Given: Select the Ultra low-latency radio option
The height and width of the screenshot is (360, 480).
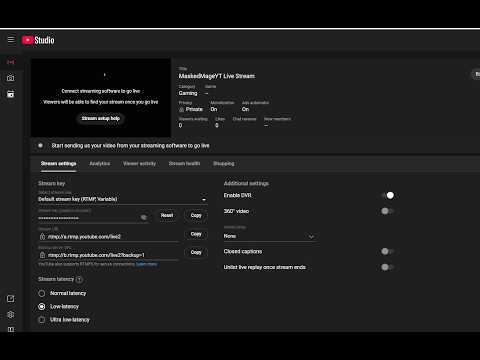Looking at the screenshot, I should pyautogui.click(x=42, y=320).
